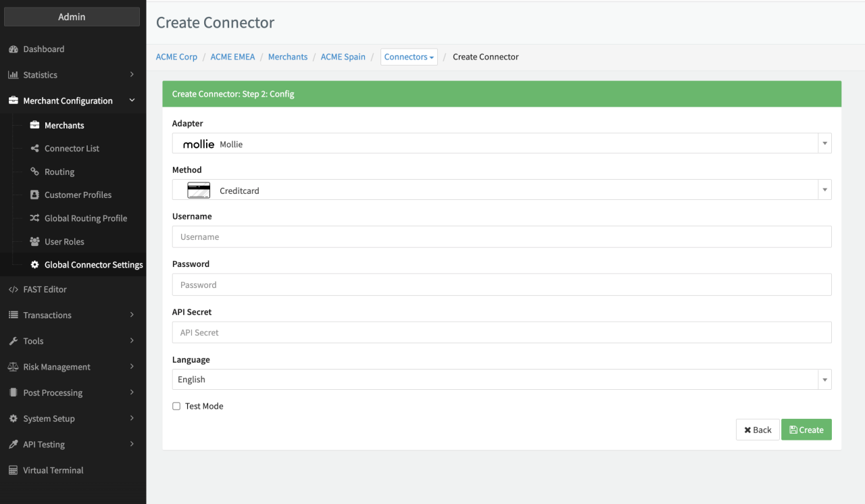Click the Dashboard gauge icon in sidebar
865x504 pixels.
click(x=13, y=49)
